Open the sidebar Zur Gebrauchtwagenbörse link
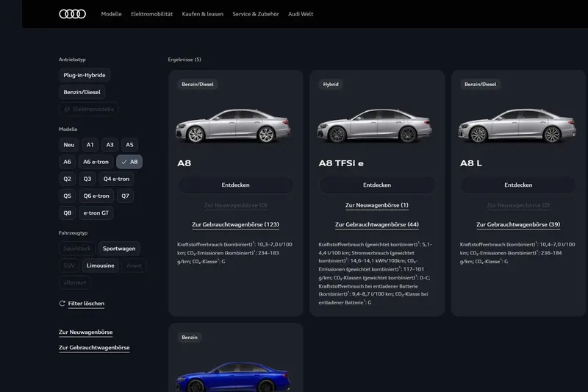The width and height of the screenshot is (588, 392). click(94, 347)
